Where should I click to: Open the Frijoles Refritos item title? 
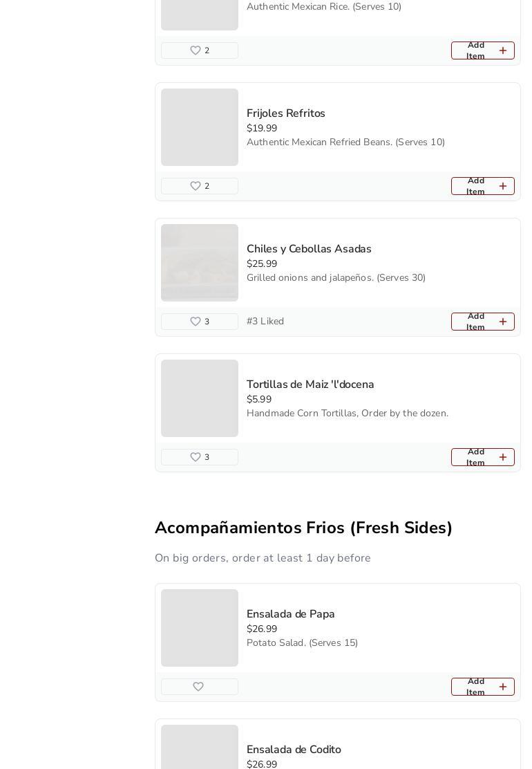(286, 113)
